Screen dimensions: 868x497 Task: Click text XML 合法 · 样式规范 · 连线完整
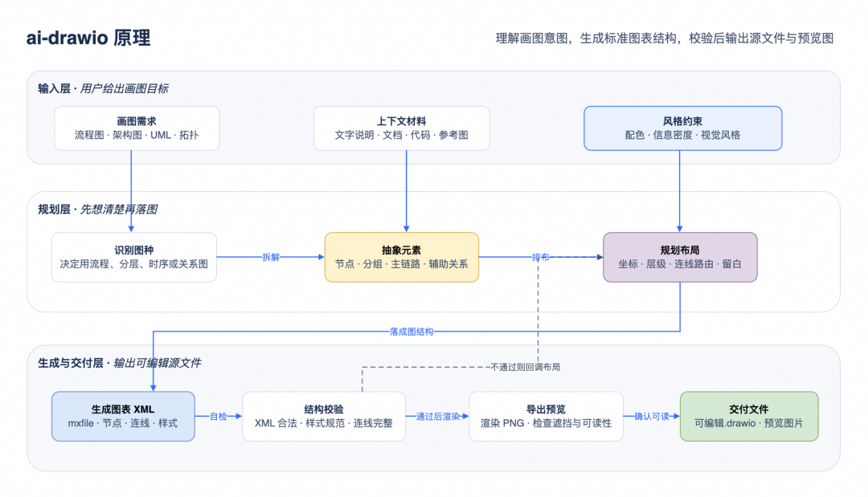click(324, 423)
